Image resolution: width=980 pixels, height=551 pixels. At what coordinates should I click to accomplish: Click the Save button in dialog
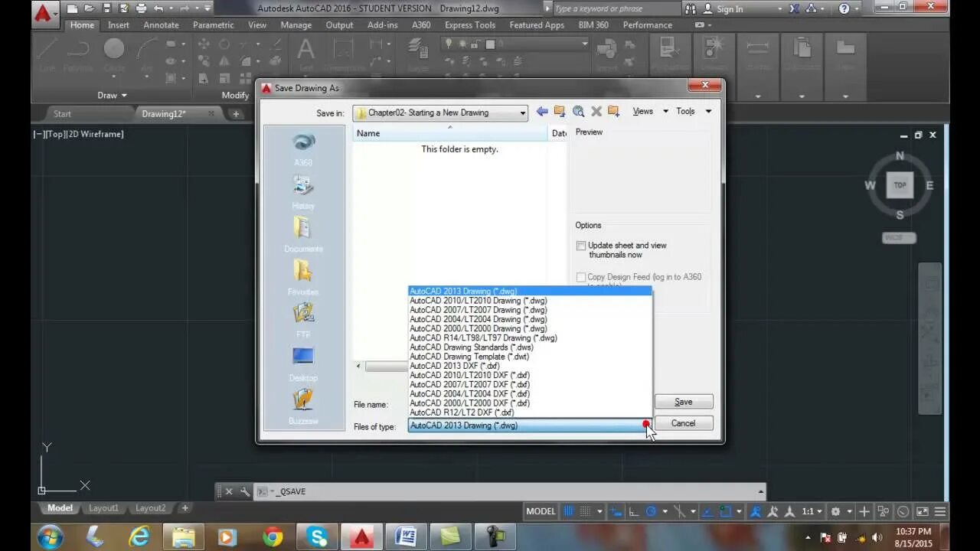[683, 402]
